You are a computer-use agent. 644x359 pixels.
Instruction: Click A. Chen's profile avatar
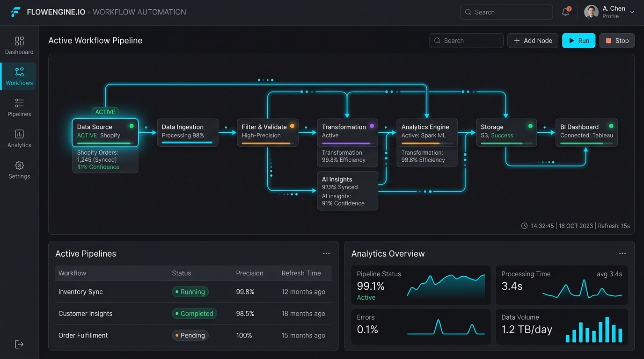click(x=591, y=12)
